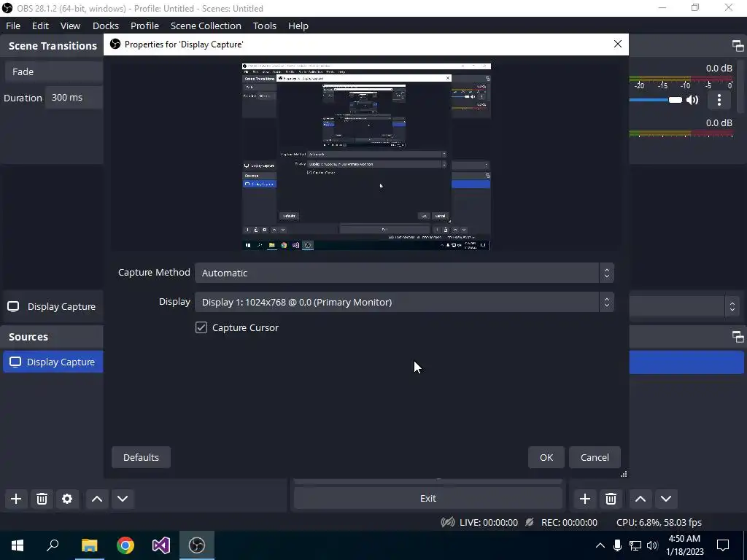This screenshot has height=560, width=747.
Task: Open Windows taskbar search
Action: click(53, 545)
